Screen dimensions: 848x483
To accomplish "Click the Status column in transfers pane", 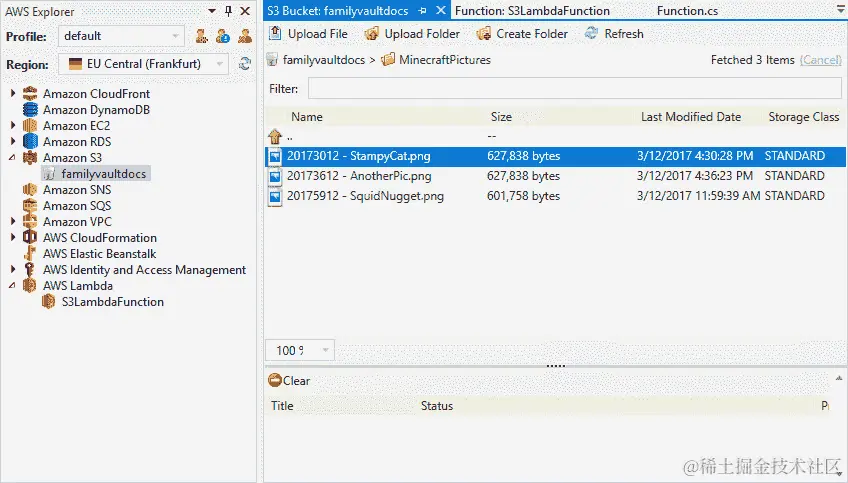I will click(x=436, y=406).
